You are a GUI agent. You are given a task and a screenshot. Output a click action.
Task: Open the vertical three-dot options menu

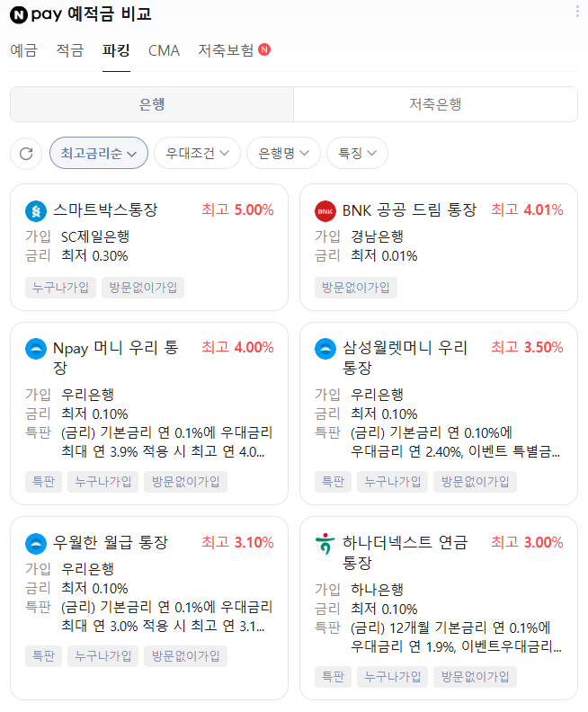pos(577,12)
